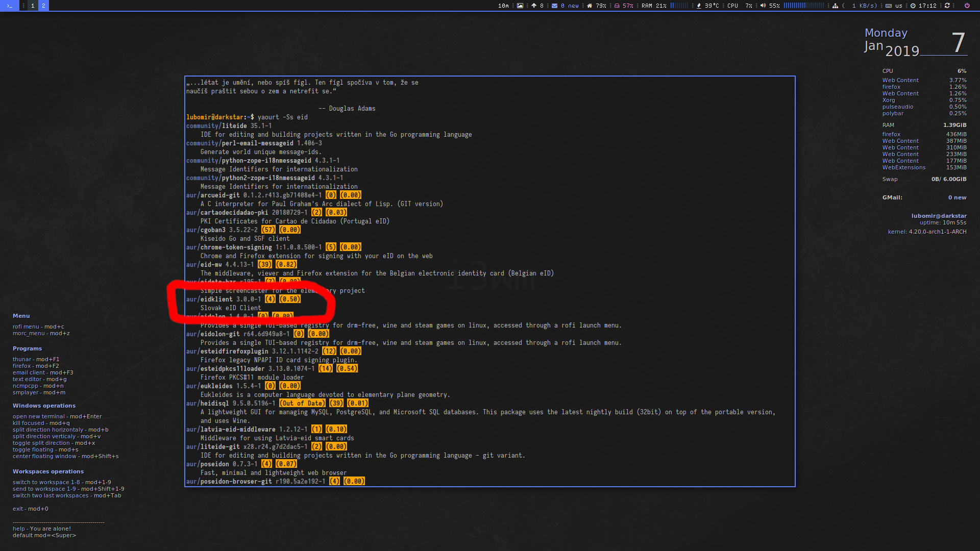
Task: Click the community/liteide 35.1-1 line
Action: (229, 126)
